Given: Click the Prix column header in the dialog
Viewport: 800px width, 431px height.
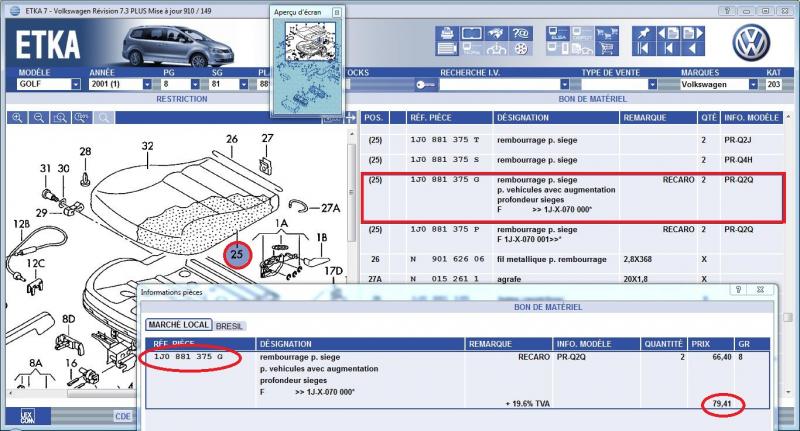Looking at the screenshot, I should point(711,344).
